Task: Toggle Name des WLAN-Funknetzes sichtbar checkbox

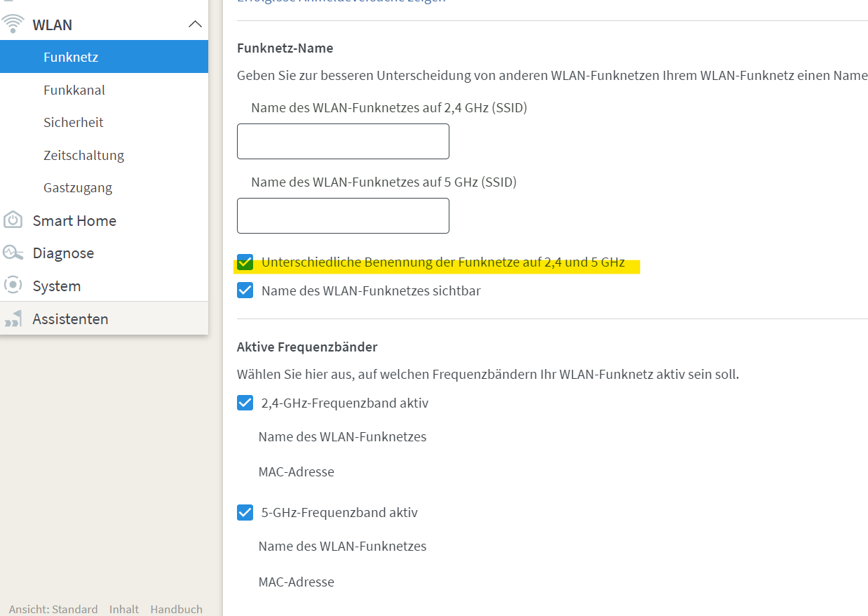Action: click(x=245, y=290)
